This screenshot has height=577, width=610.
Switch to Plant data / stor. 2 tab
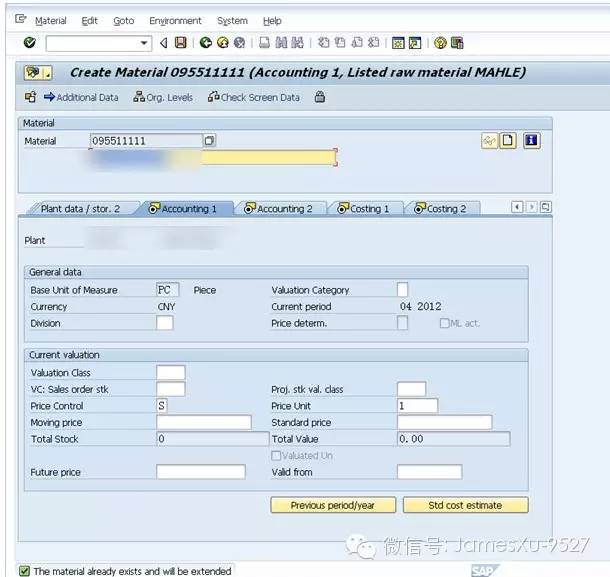81,209
